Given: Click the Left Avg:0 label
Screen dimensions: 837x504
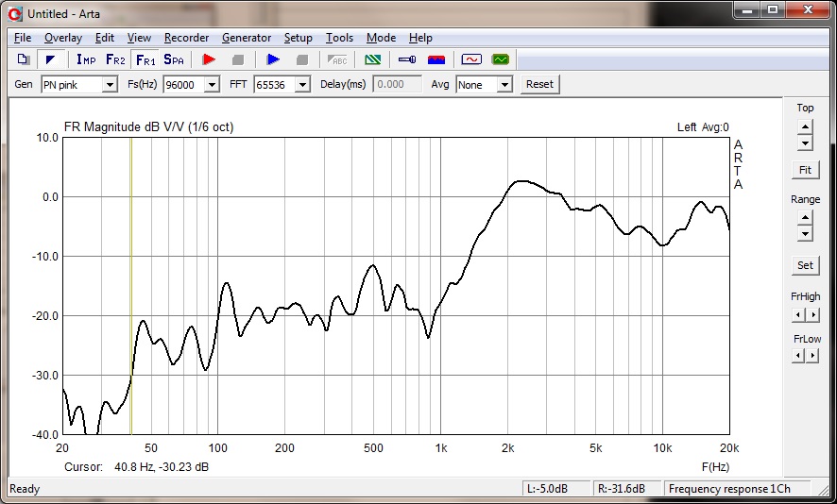Looking at the screenshot, I should click(x=703, y=126).
